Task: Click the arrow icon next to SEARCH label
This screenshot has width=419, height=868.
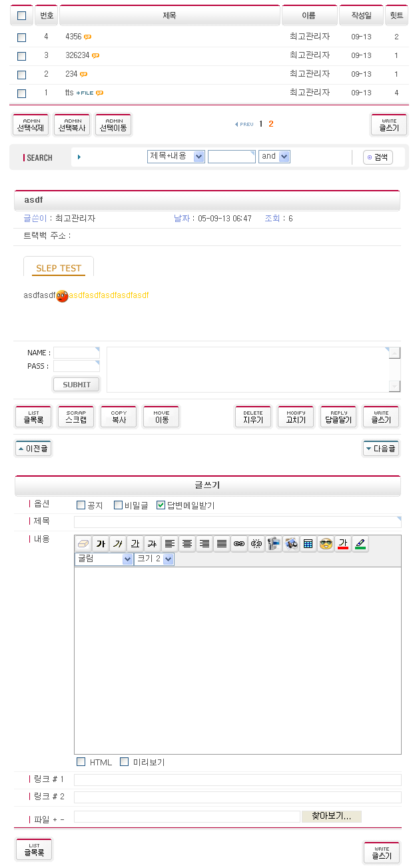Action: pyautogui.click(x=79, y=157)
